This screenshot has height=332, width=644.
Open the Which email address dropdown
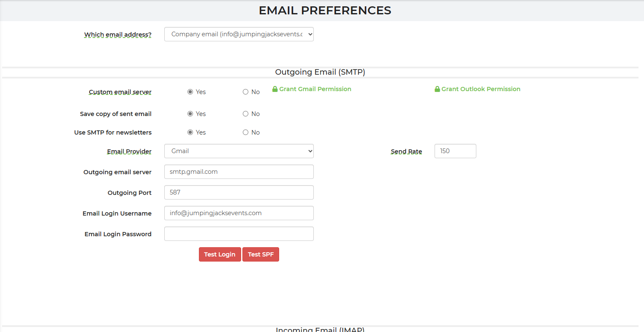click(239, 34)
